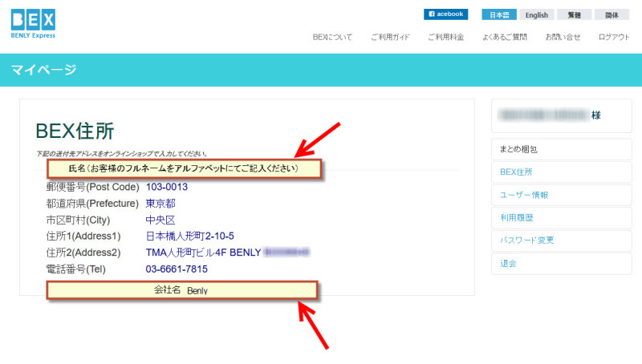Open ユーザー情報 in the sidebar

coord(561,195)
